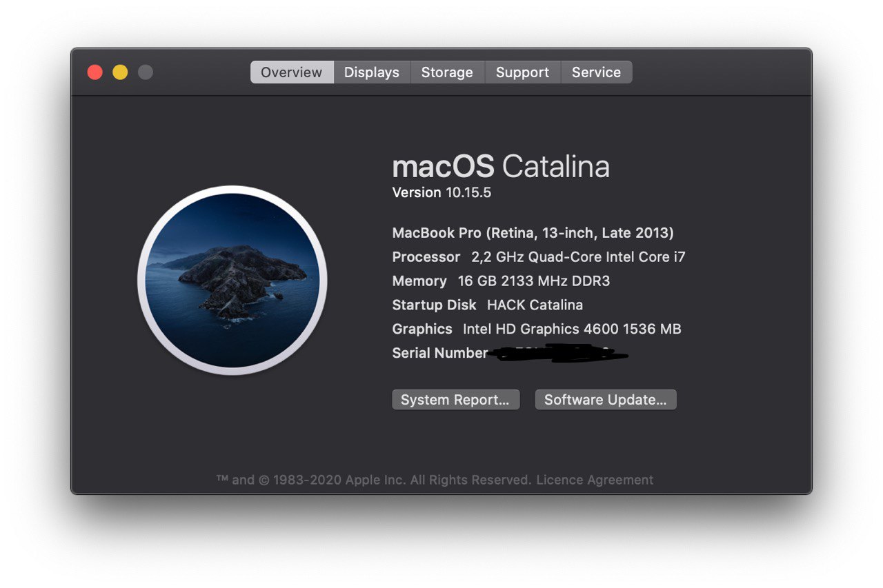This screenshot has height=588, width=883.
Task: Click the macOS Catalina island image
Action: pos(232,281)
